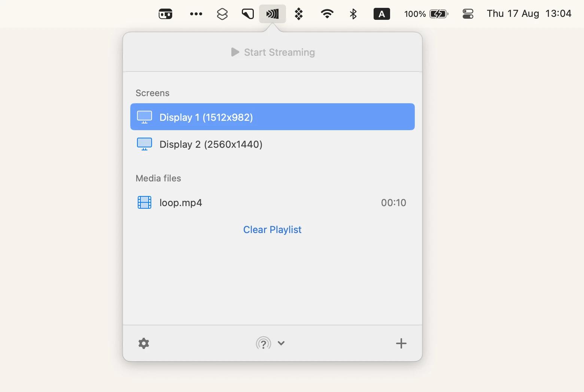Click the three dots menu bar icon
Image resolution: width=584 pixels, height=392 pixels.
[196, 14]
